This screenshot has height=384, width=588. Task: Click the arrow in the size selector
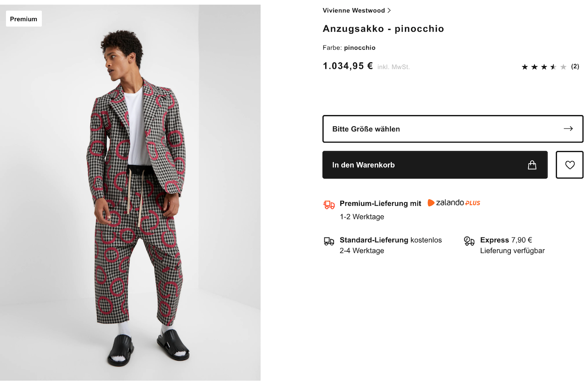568,129
